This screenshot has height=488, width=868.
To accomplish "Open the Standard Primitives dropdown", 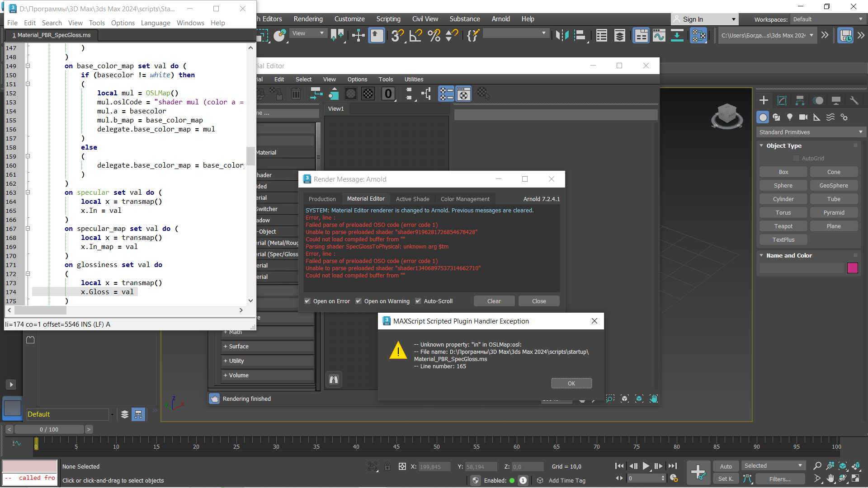I will (x=811, y=132).
